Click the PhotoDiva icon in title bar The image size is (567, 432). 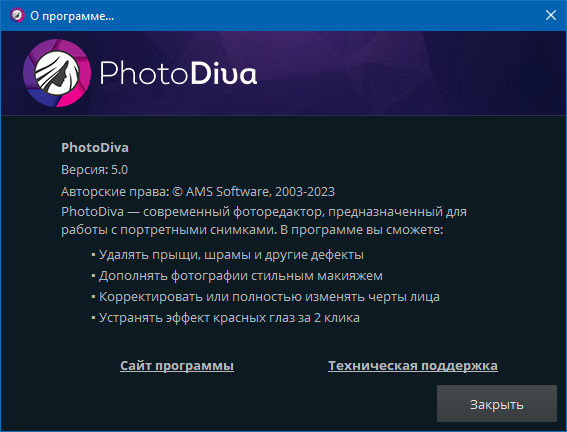point(17,16)
